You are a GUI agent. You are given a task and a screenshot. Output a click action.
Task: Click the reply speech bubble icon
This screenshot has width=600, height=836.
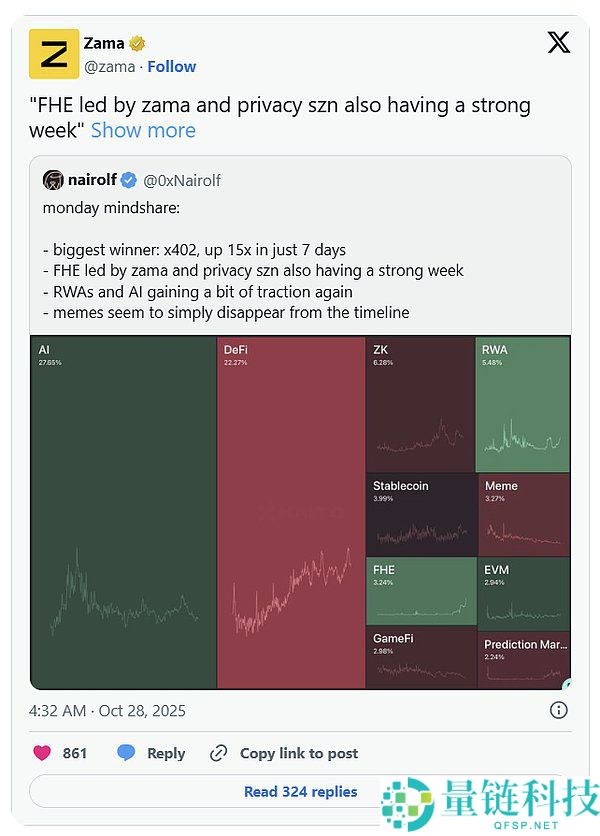126,753
